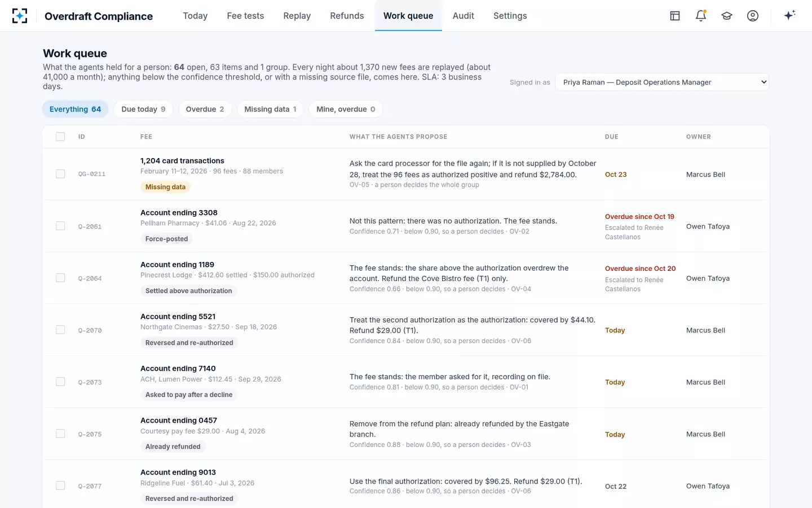Open Account ending 7140 item
This screenshot has height=508, width=812.
point(178,369)
